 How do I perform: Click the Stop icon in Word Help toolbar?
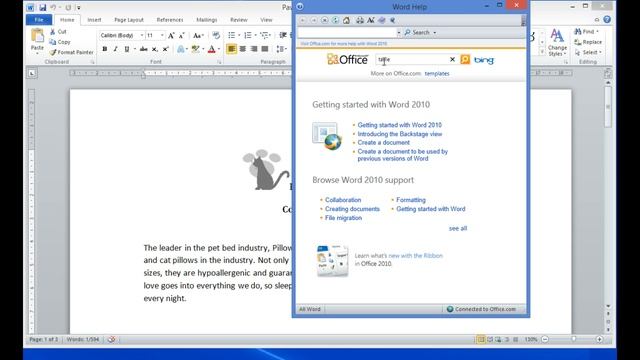[324, 20]
